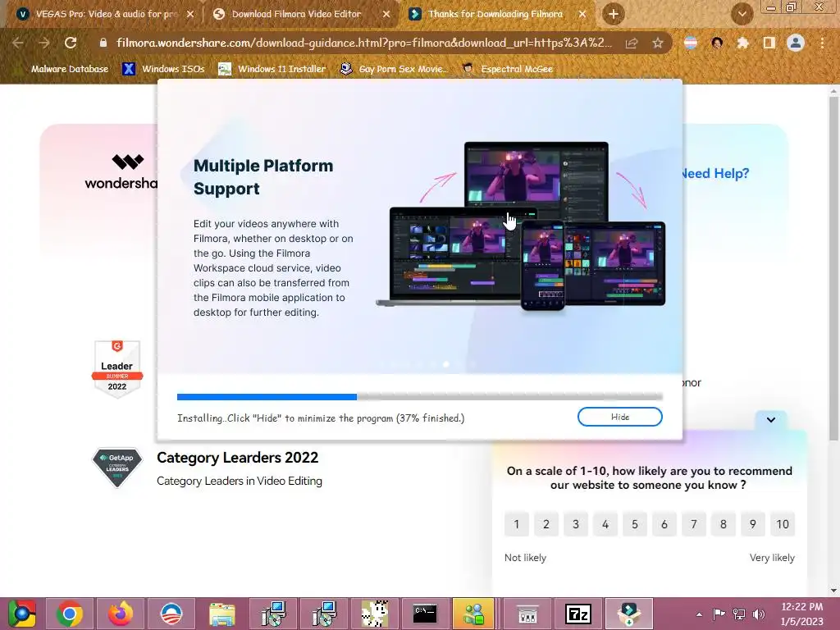Open Windows 11 Installer bookmark
The image size is (840, 630).
(272, 69)
